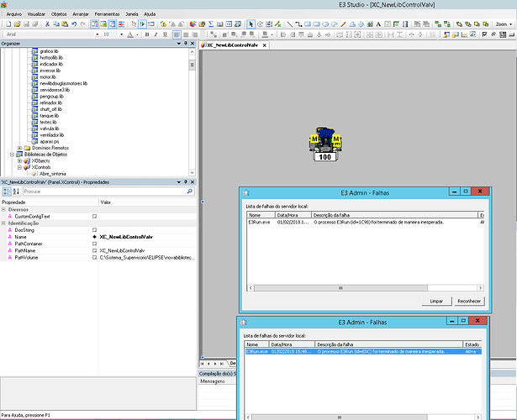Click the Procurar search field
This screenshot has width=517, height=420.
click(105, 192)
